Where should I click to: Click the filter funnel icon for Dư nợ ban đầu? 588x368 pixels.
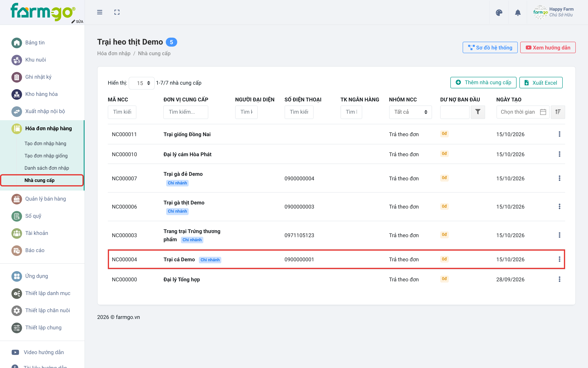click(478, 112)
